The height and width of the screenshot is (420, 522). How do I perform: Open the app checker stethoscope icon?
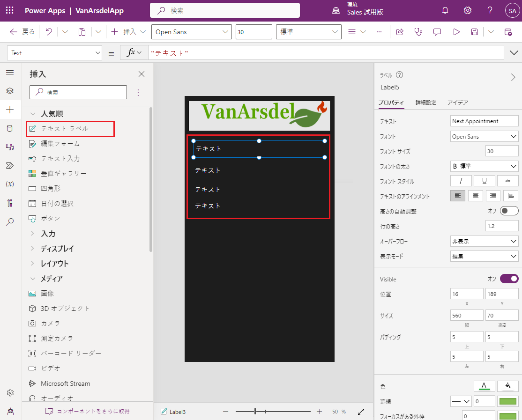pyautogui.click(x=418, y=32)
